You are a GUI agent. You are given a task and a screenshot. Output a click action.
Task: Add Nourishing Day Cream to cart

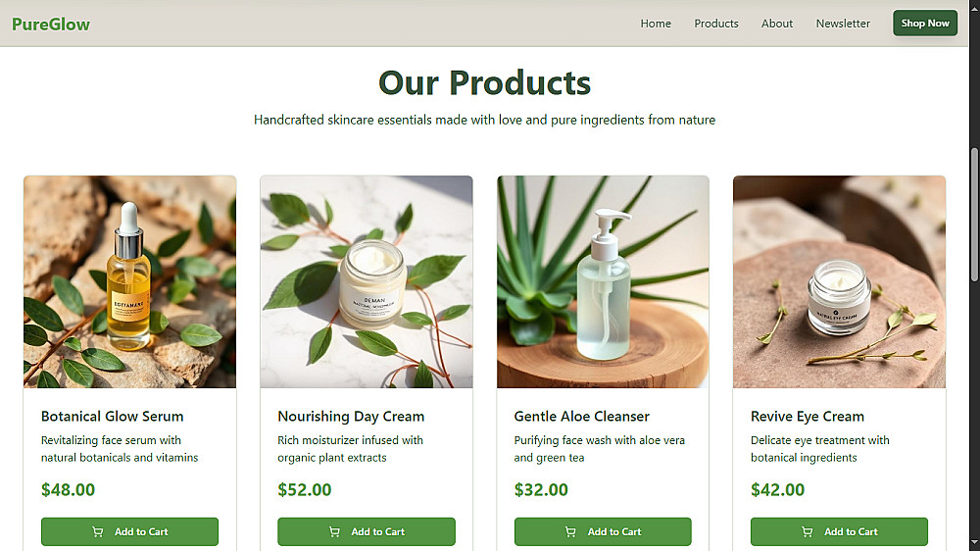367,531
